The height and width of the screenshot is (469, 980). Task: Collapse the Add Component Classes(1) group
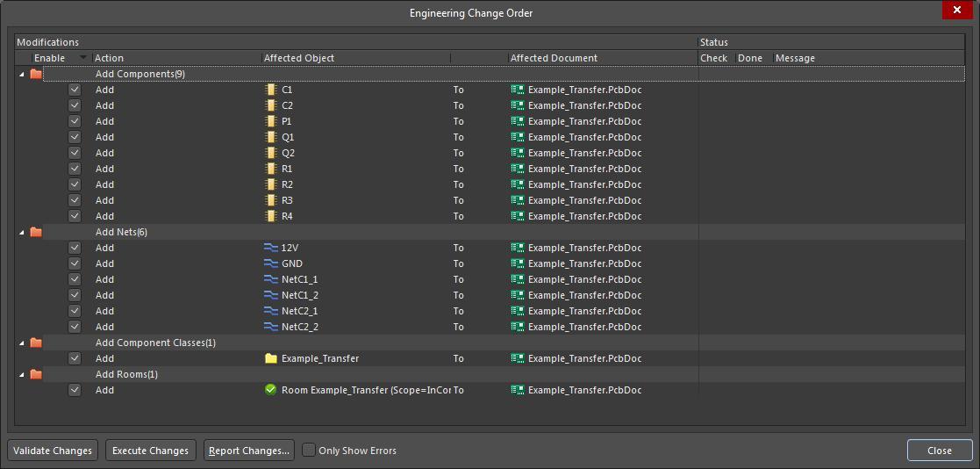(21, 343)
